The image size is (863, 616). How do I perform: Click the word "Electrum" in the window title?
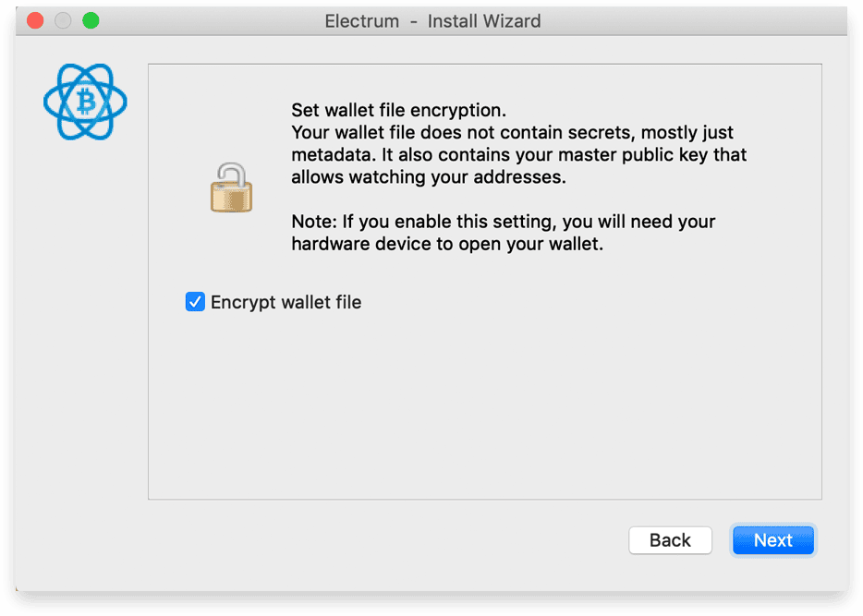[361, 21]
